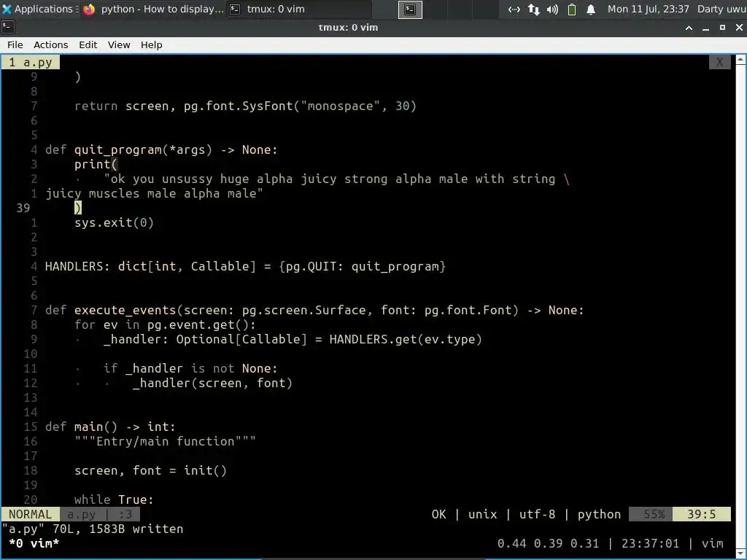The image size is (747, 560).
Task: Click the 'juicy muscles male alpha male' line
Action: pyautogui.click(x=154, y=193)
